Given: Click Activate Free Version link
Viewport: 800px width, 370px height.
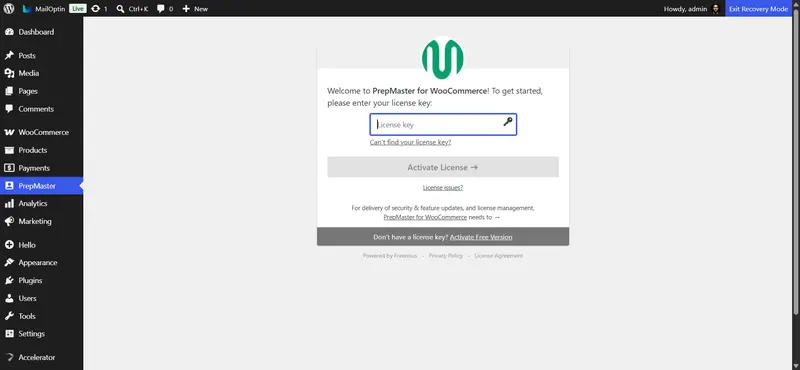Looking at the screenshot, I should pos(481,237).
